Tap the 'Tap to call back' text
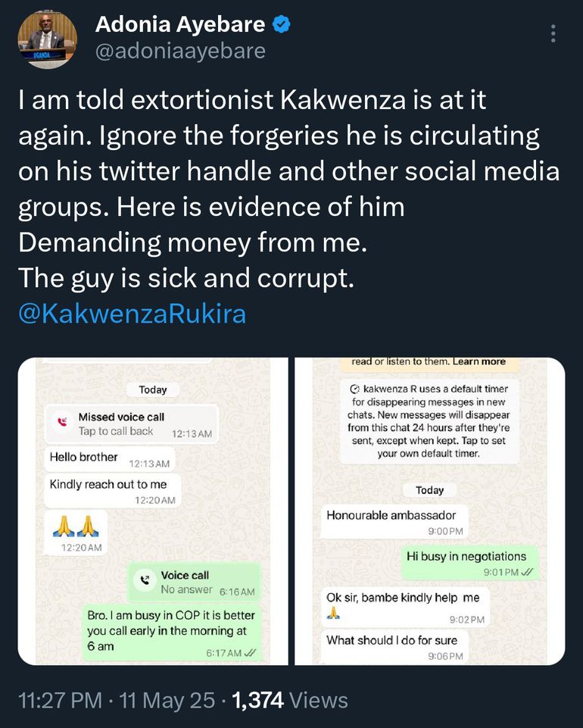 (x=116, y=432)
